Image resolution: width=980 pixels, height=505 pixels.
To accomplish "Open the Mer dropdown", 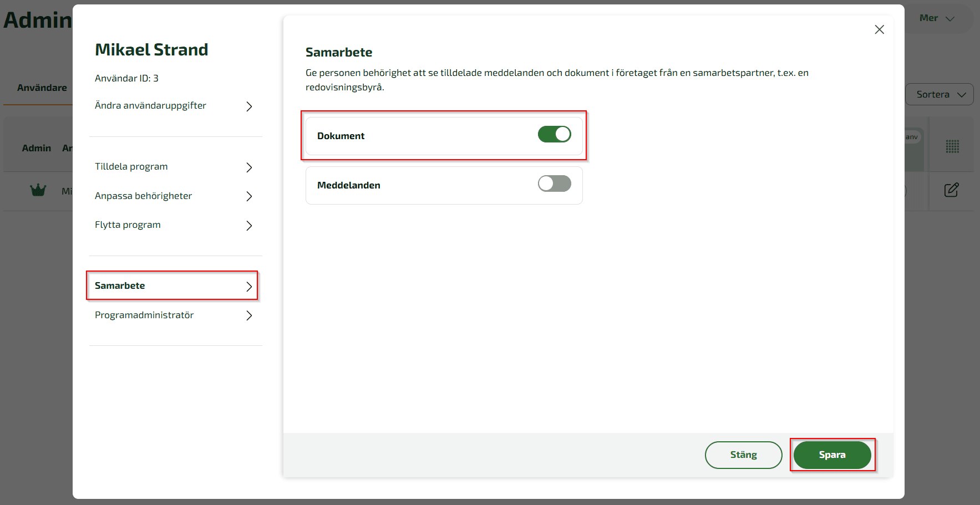I will pyautogui.click(x=936, y=18).
